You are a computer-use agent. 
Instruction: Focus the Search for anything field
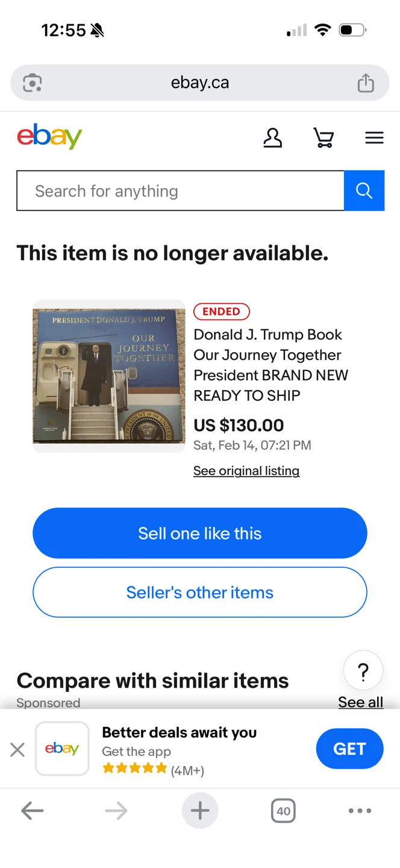pyautogui.click(x=180, y=190)
